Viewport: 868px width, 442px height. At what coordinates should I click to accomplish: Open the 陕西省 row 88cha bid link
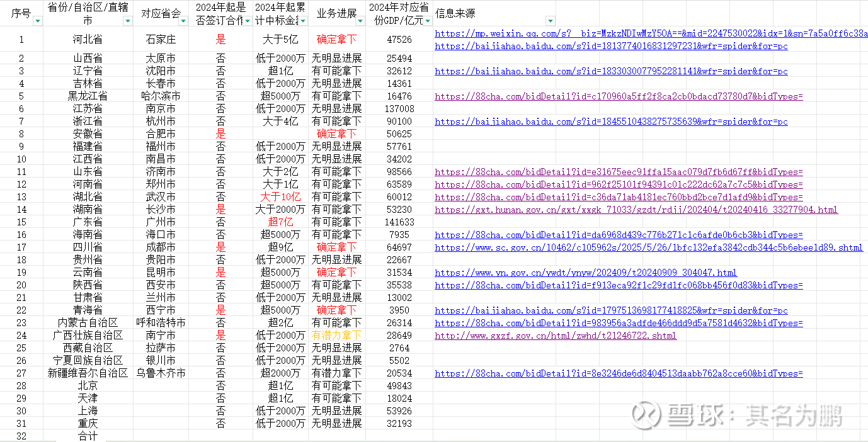point(619,285)
